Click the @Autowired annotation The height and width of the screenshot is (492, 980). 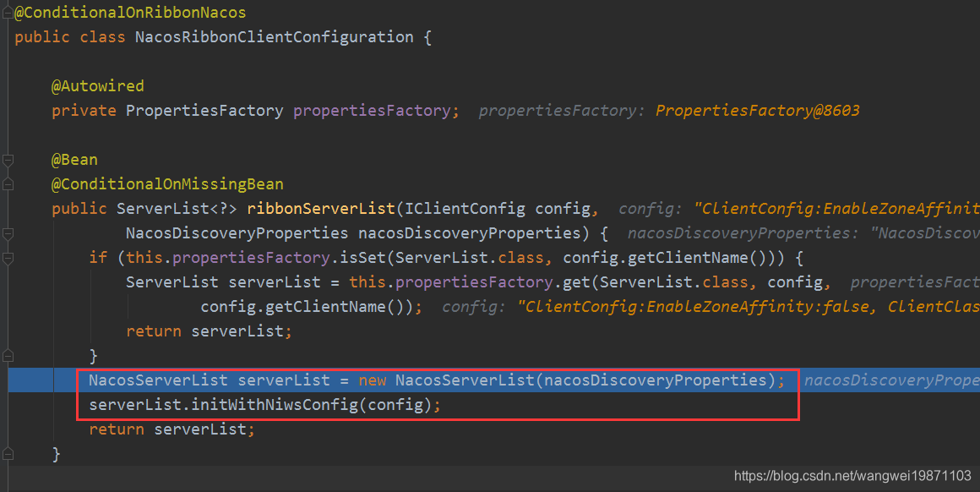(97, 85)
